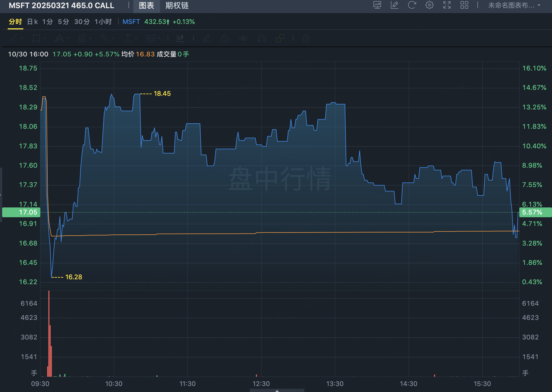Click the trash icon to delete drawings

[306, 38]
